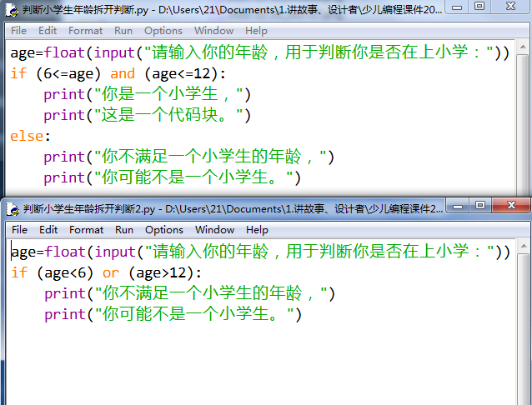Click 'if' keyword in bottom editor
The width and height of the screenshot is (532, 405).
(x=19, y=272)
